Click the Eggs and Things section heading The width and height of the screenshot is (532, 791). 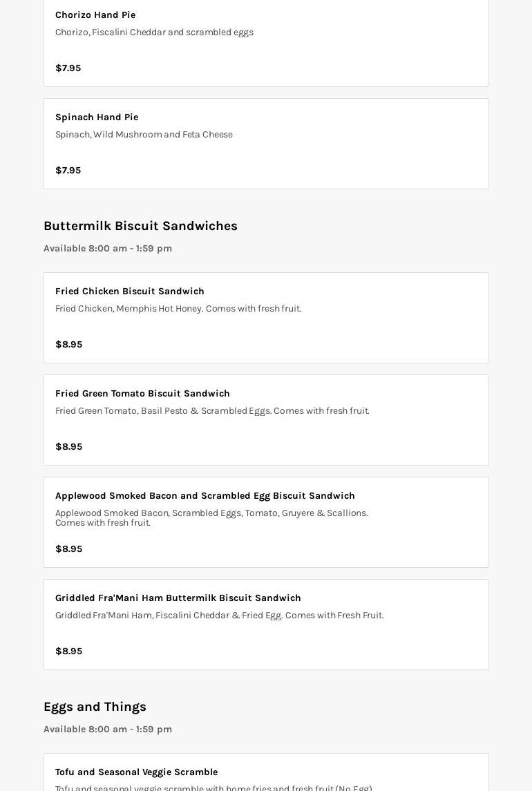(95, 707)
